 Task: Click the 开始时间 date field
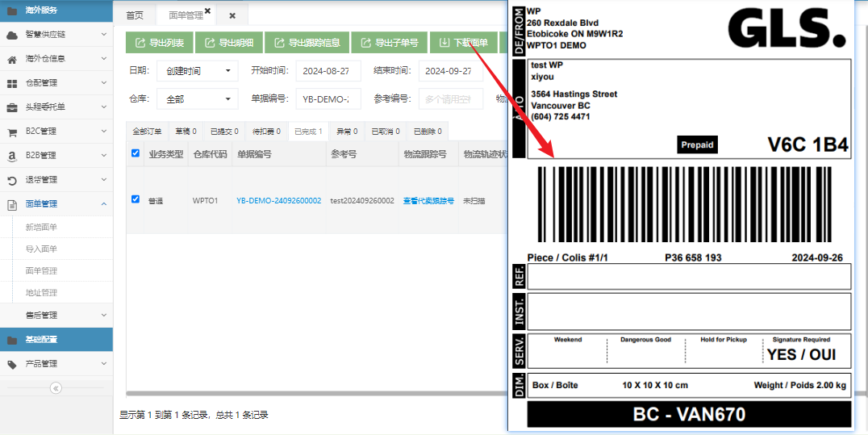[328, 71]
